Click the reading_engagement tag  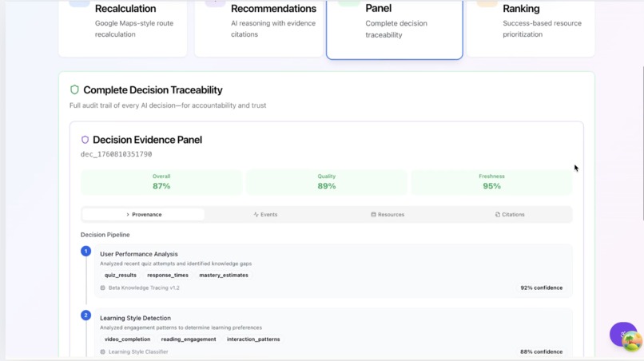(189, 339)
